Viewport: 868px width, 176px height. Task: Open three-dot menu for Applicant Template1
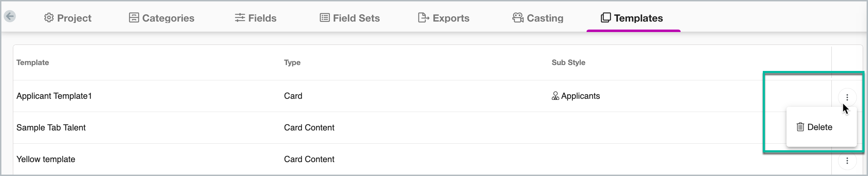(x=847, y=98)
